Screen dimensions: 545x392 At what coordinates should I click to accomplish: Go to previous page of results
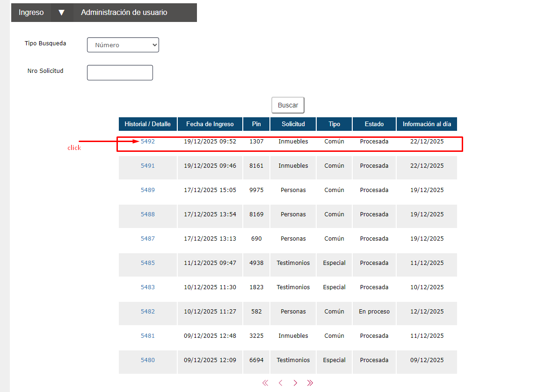pyautogui.click(x=280, y=383)
